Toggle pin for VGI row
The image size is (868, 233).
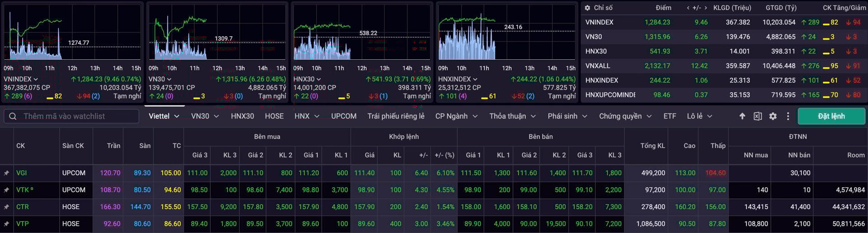coord(6,173)
